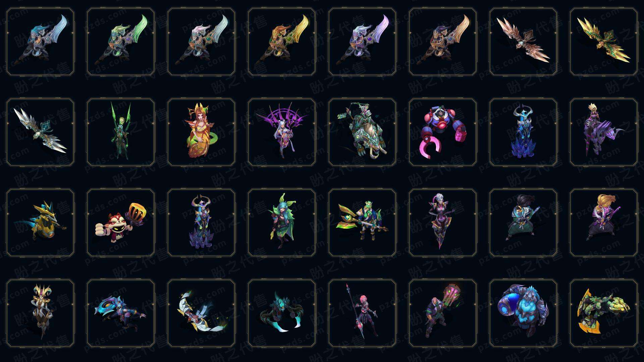This screenshot has width=644, height=362.
Task: Select the dark creature with teal claws
Action: coord(282,313)
